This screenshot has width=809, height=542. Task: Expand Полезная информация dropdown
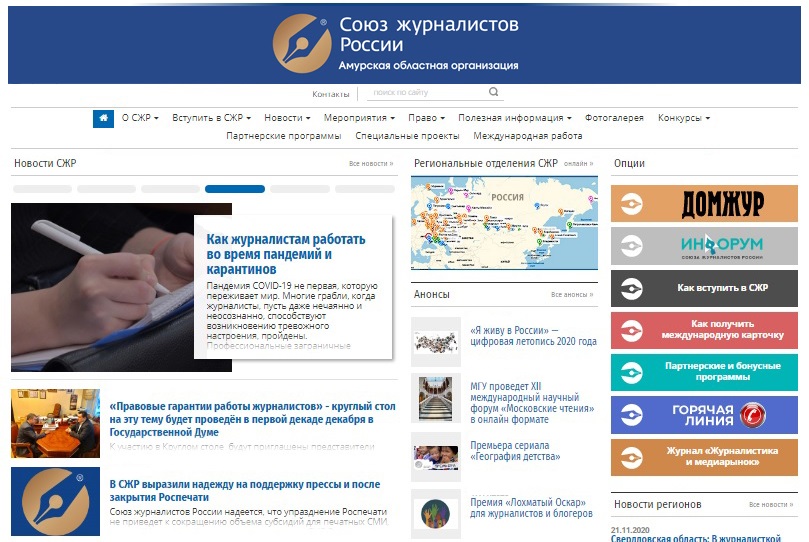514,118
